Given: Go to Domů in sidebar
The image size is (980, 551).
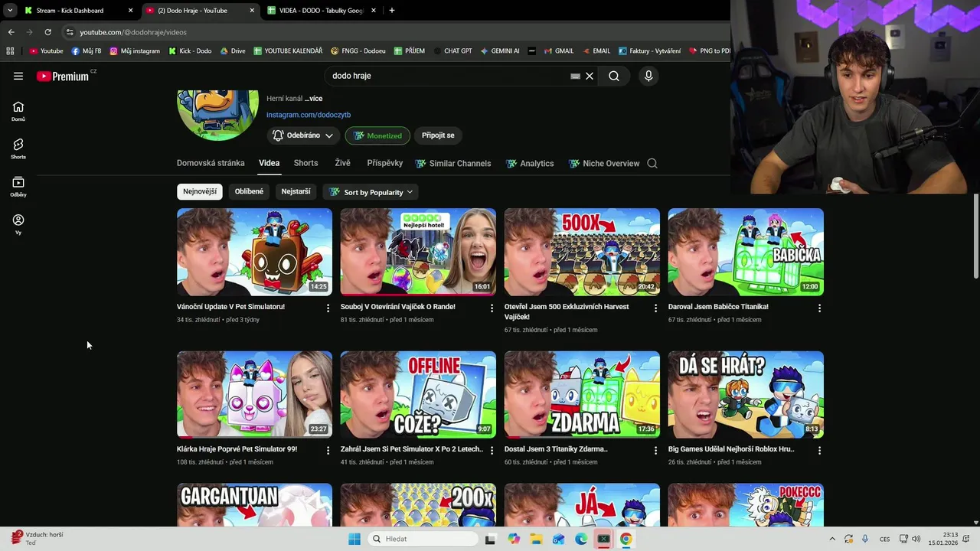Looking at the screenshot, I should [x=18, y=111].
